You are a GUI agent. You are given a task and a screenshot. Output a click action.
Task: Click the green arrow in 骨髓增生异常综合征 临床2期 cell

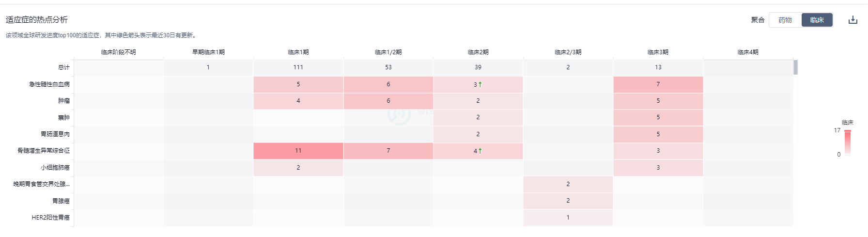pos(480,151)
